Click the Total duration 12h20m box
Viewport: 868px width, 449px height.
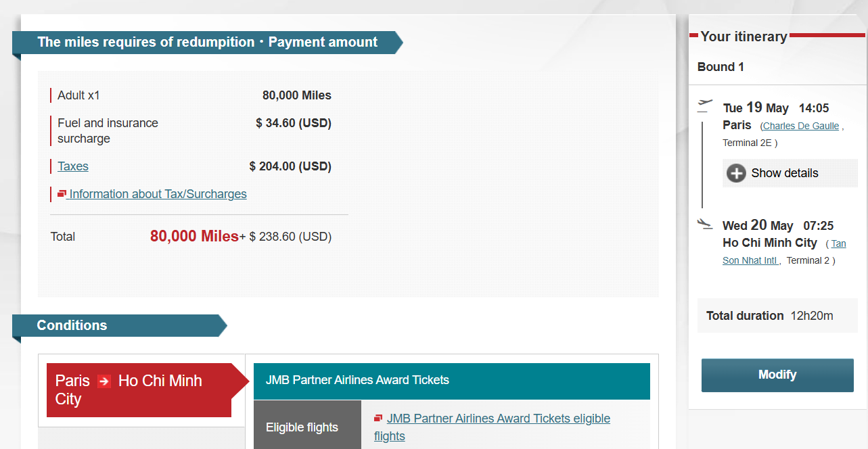pyautogui.click(x=770, y=316)
